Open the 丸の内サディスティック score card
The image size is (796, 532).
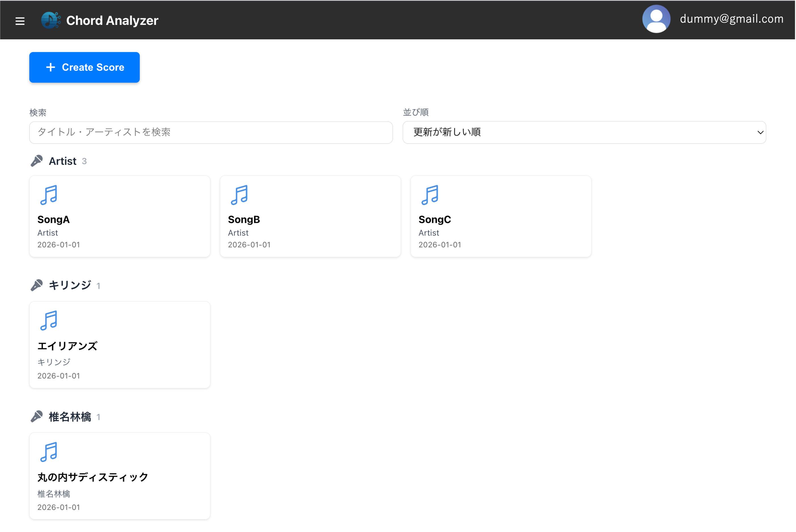pyautogui.click(x=120, y=476)
